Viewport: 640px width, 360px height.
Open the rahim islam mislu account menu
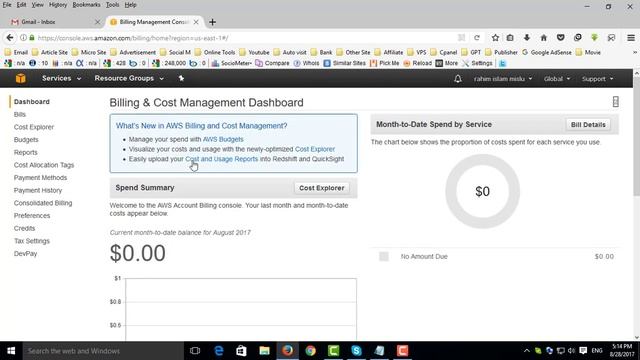[x=503, y=79]
